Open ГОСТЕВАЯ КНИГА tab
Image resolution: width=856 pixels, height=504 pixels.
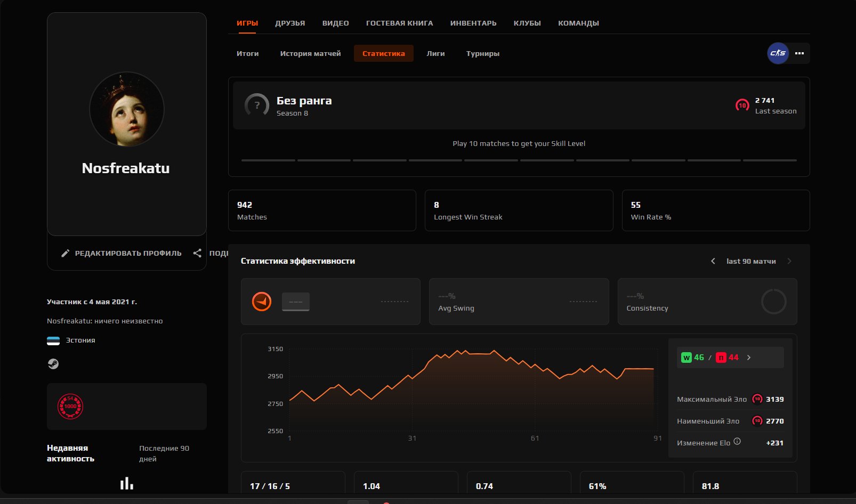pos(399,23)
